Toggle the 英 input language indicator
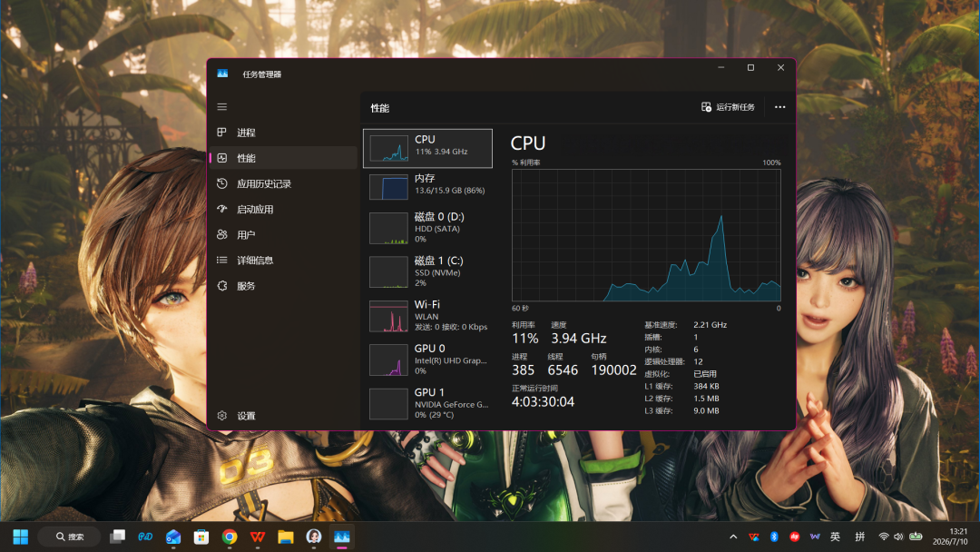980x552 pixels. (835, 537)
